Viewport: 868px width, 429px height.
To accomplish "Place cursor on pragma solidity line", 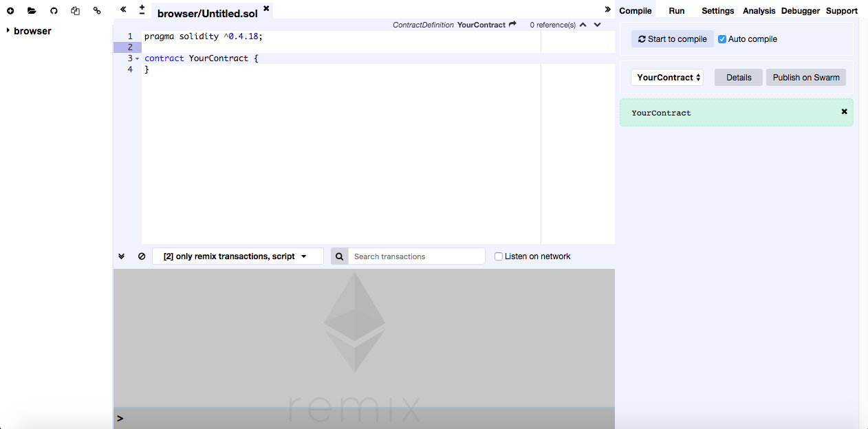I will [x=204, y=36].
